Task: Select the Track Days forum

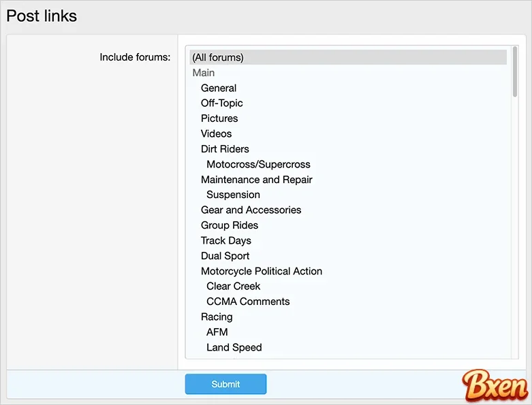Action: (226, 240)
